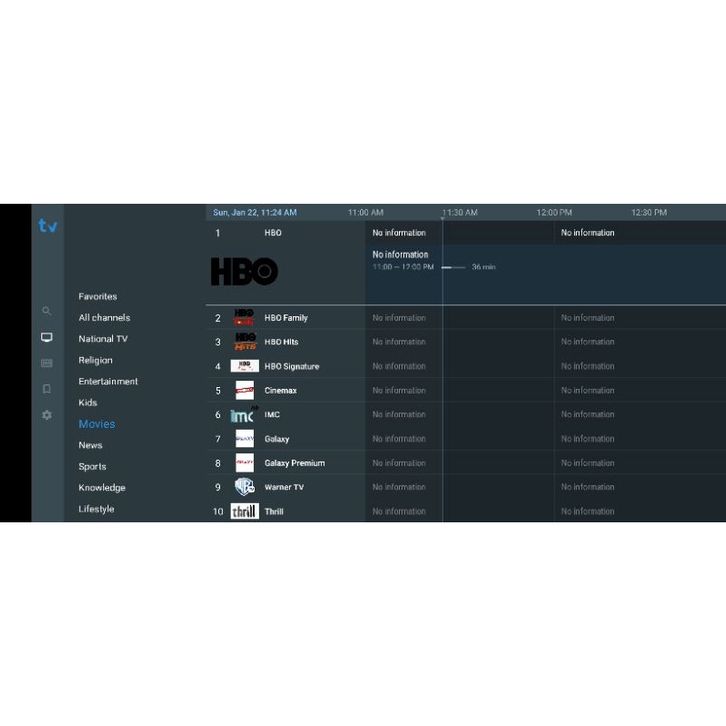This screenshot has height=726, width=726.
Task: Select HBO Family channel name
Action: click(x=286, y=318)
